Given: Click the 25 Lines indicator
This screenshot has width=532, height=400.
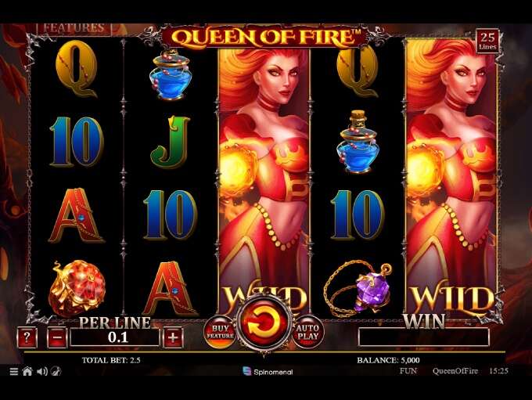Looking at the screenshot, I should pos(487,41).
